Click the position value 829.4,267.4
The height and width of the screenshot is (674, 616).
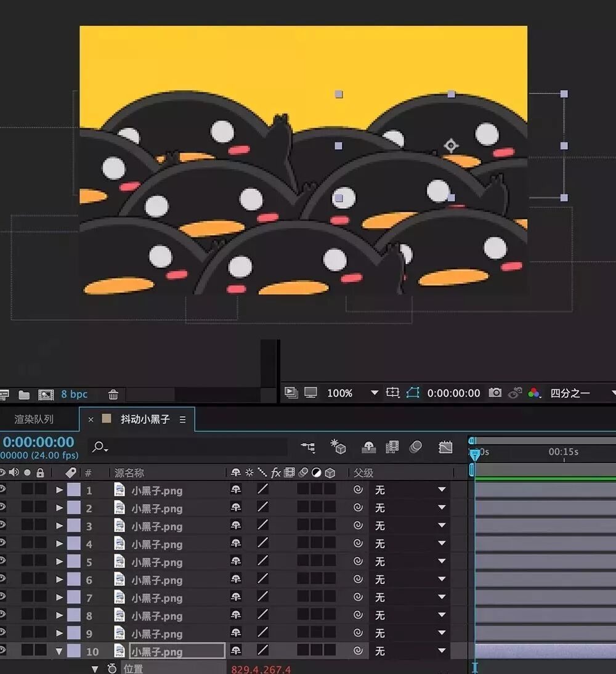261,669
